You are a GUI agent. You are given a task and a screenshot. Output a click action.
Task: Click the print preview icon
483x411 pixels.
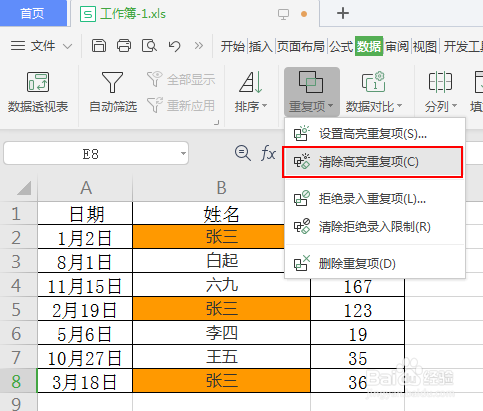pyautogui.click(x=149, y=46)
